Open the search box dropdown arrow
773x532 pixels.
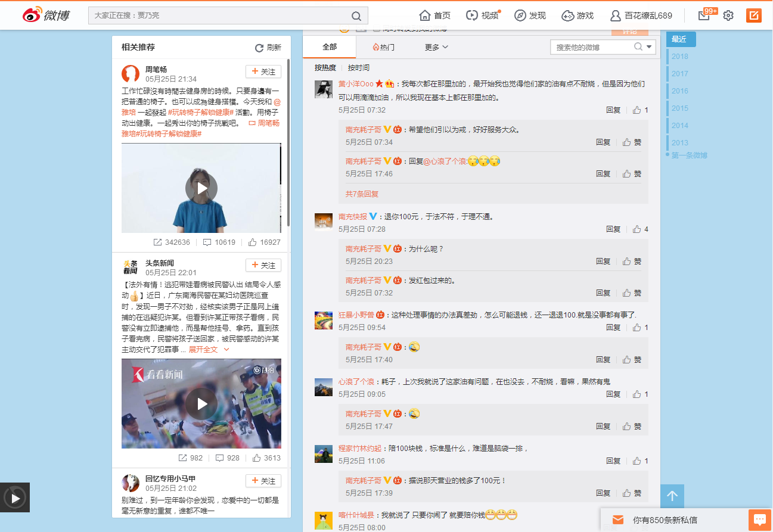click(650, 47)
